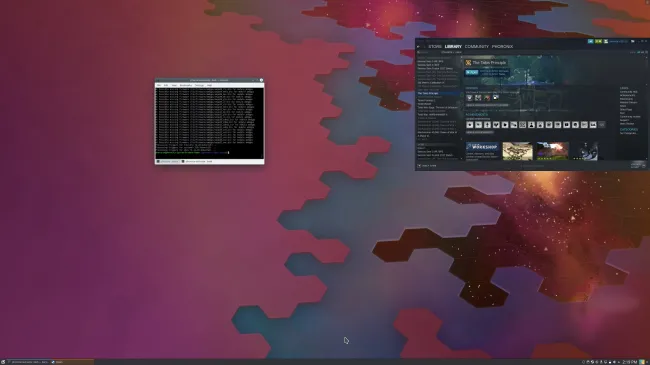Image resolution: width=650 pixels, height=365 pixels.
Task: Click the Add a Game plus icon
Action: click(x=419, y=165)
